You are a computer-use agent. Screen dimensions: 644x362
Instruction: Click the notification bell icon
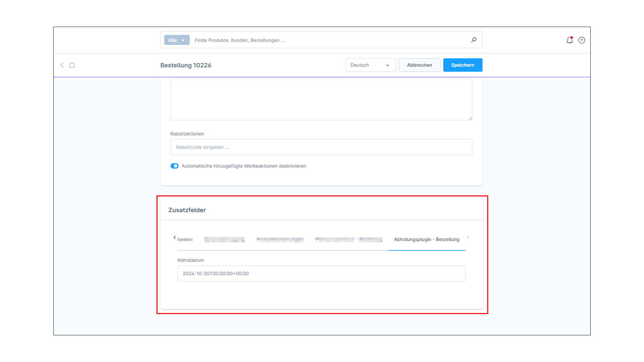click(570, 40)
